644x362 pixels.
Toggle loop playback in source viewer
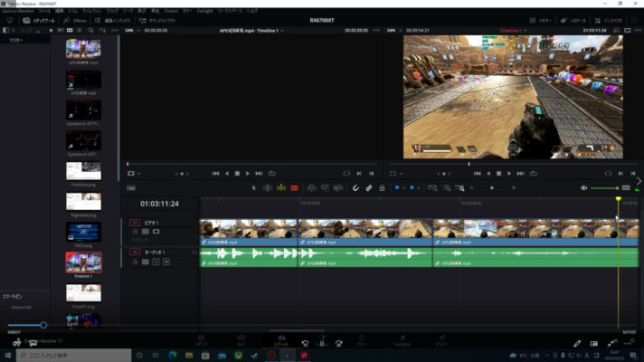272,174
